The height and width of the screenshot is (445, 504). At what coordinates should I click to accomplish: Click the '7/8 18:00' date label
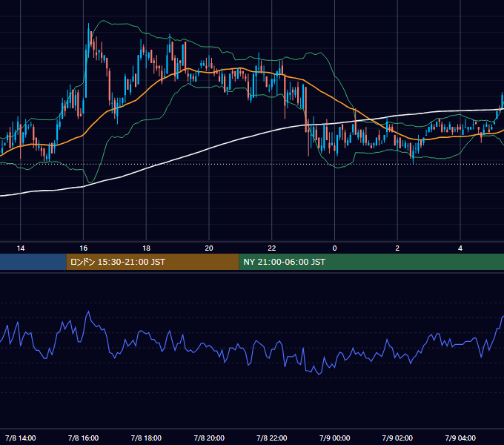pyautogui.click(x=146, y=438)
